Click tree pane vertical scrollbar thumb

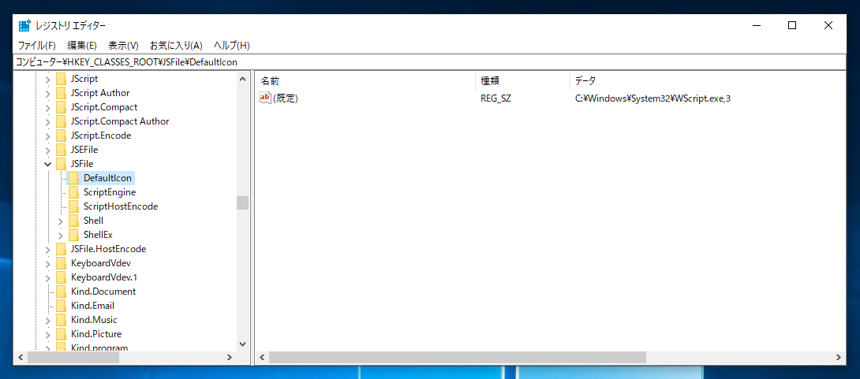pyautogui.click(x=242, y=203)
